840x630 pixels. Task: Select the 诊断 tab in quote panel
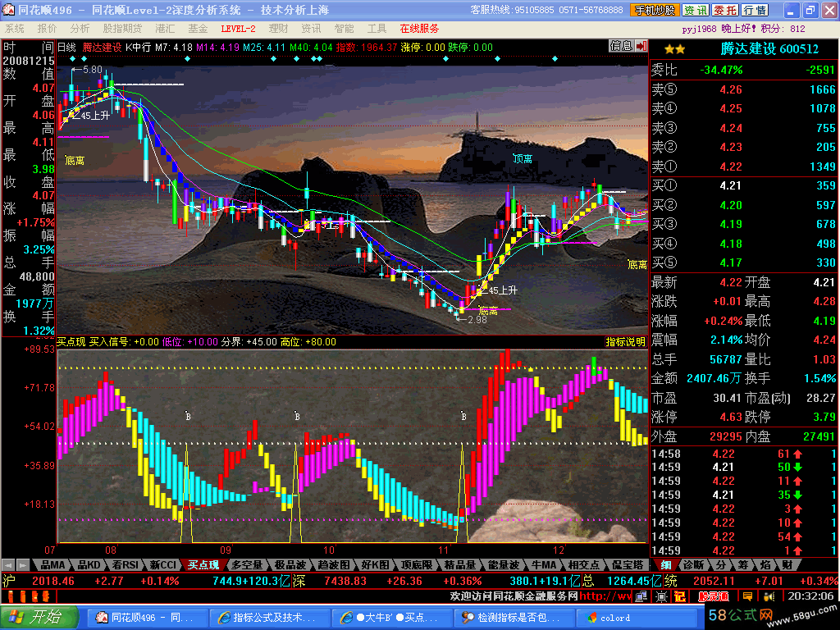click(x=693, y=564)
